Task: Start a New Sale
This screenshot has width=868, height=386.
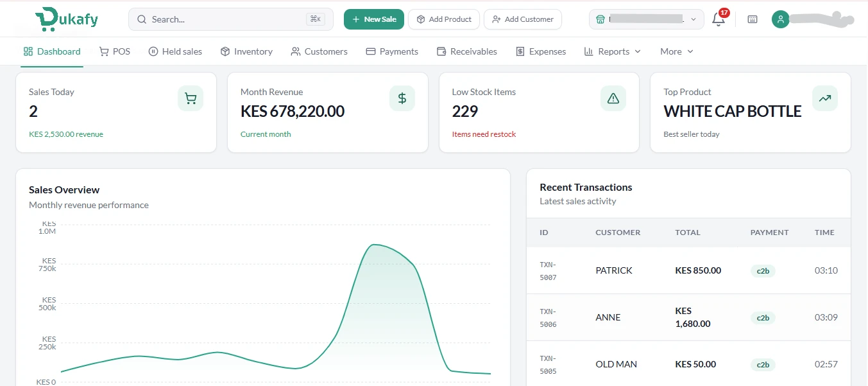Action: click(x=374, y=19)
